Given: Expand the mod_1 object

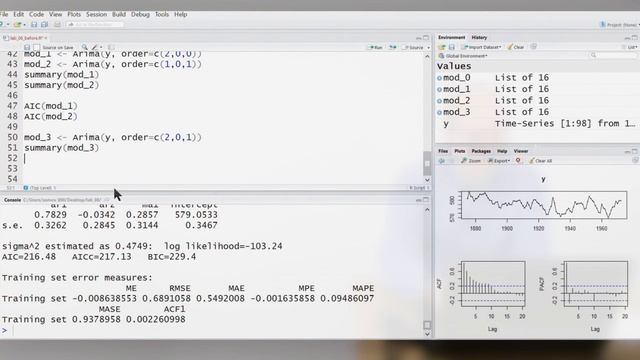Looking at the screenshot, I should click(x=440, y=89).
